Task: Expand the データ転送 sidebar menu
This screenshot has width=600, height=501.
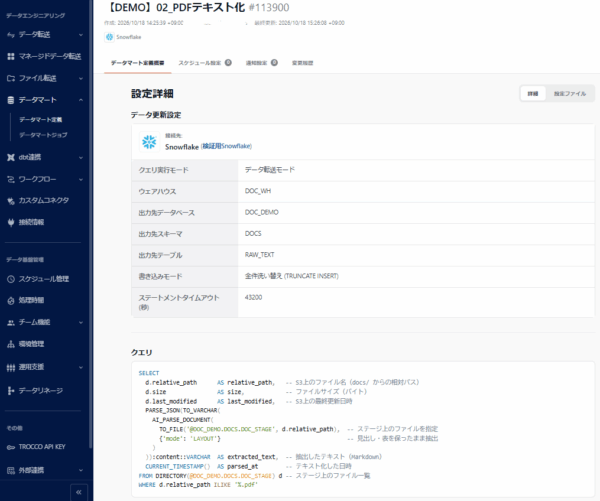Action: (x=81, y=35)
